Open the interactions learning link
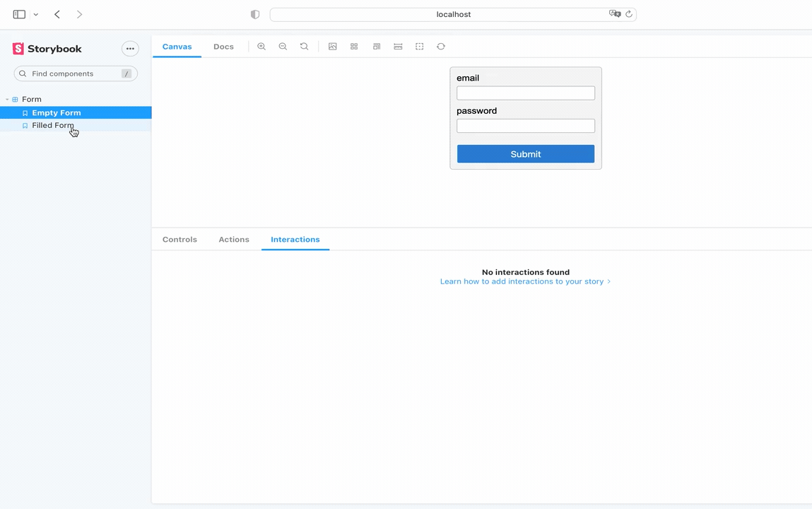Screen dimensions: 812x509 522,281
